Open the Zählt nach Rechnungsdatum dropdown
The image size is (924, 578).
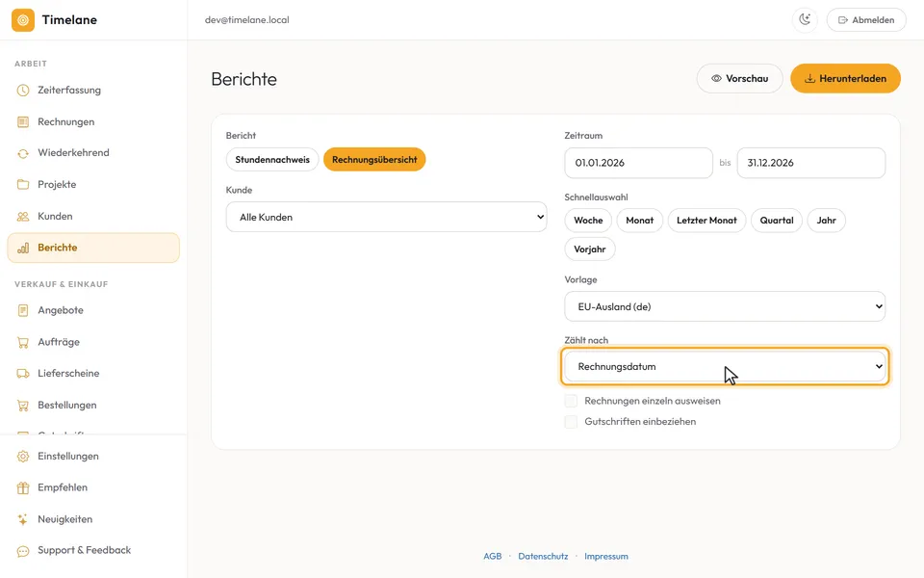[725, 366]
